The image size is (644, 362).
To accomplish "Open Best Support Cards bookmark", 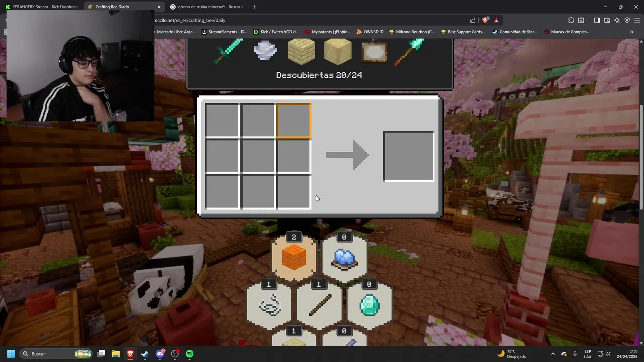I will 463,32.
